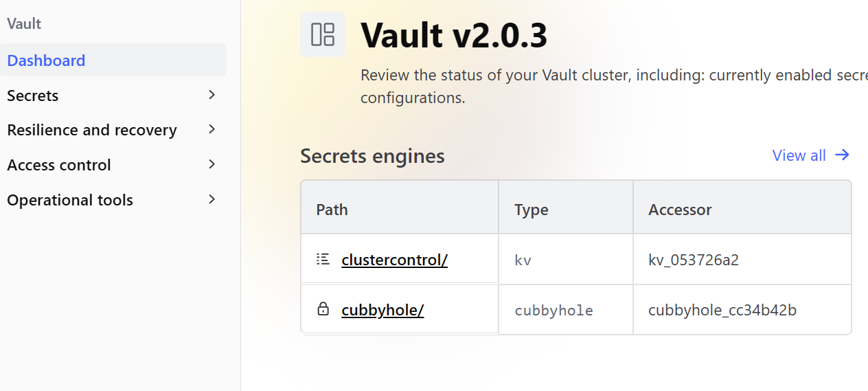Click the Type column header
The height and width of the screenshot is (391, 868).
[x=531, y=210]
